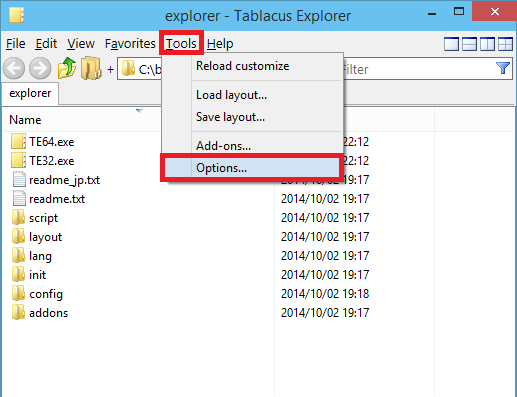Open the Edit menu
The image size is (517, 397).
click(x=46, y=44)
